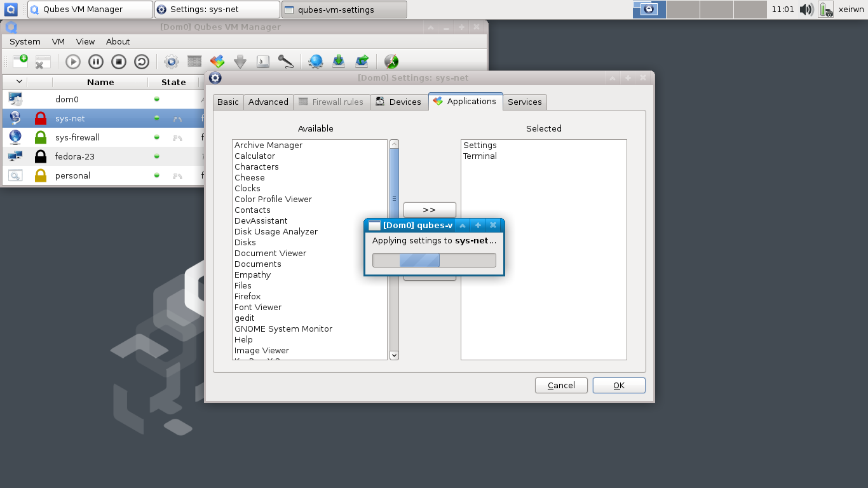868x488 pixels.
Task: Click the Available list scroll-up arrow
Action: (395, 144)
